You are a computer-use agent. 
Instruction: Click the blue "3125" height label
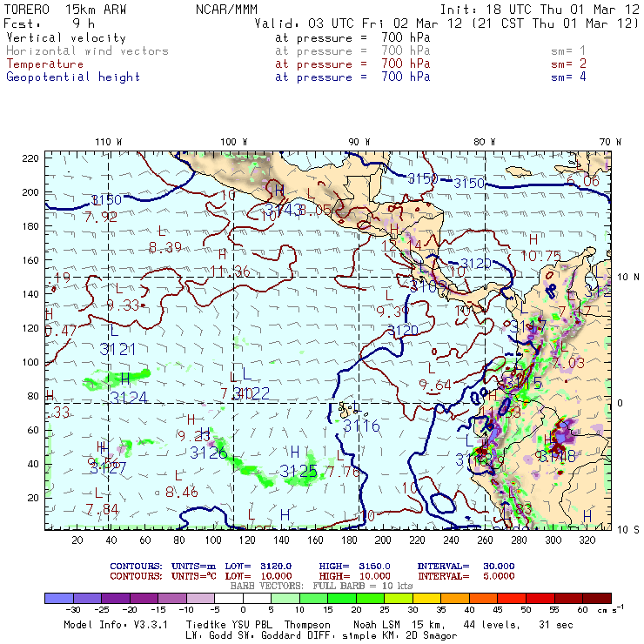coord(299,471)
